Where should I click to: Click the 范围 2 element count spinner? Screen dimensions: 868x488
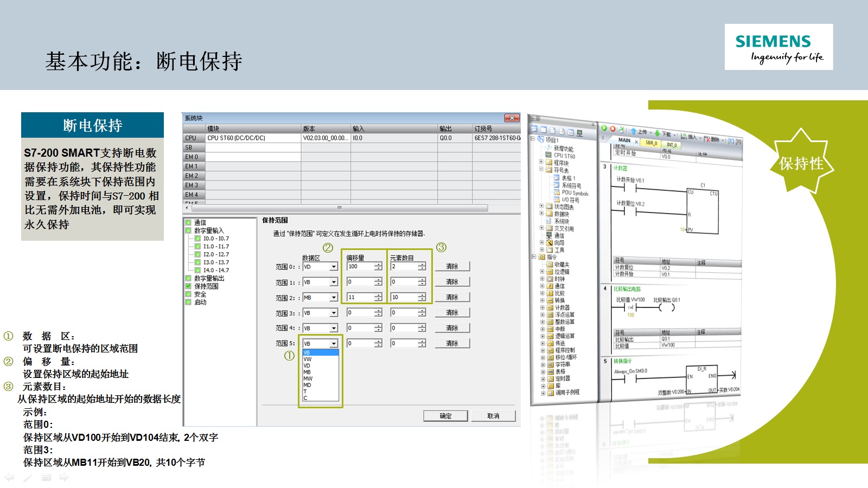(x=422, y=297)
